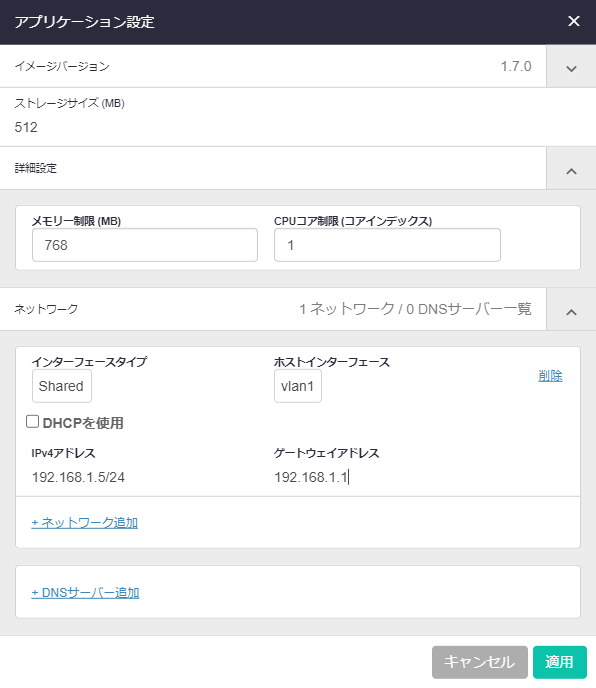This screenshot has height=688, width=596.
Task: Click the + DNSサーバー追加 link
Action: (85, 593)
